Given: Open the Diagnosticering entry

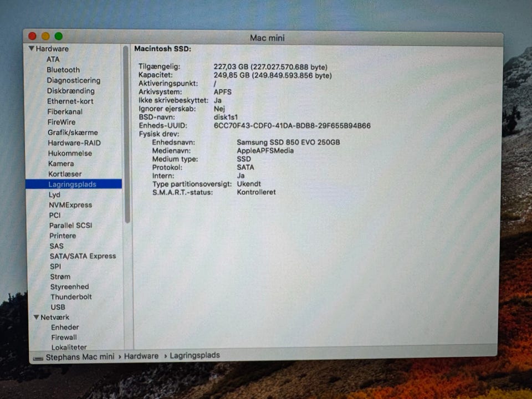Looking at the screenshot, I should pyautogui.click(x=74, y=80).
